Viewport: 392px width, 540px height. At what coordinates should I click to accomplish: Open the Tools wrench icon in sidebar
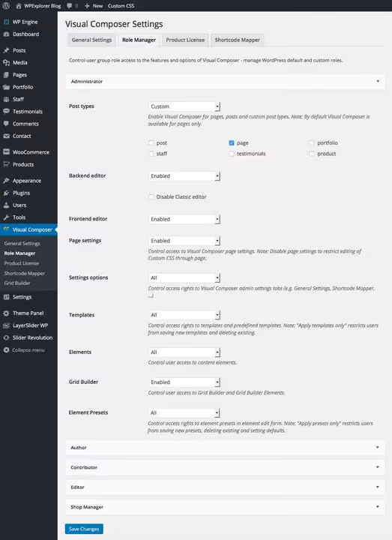pos(6,217)
